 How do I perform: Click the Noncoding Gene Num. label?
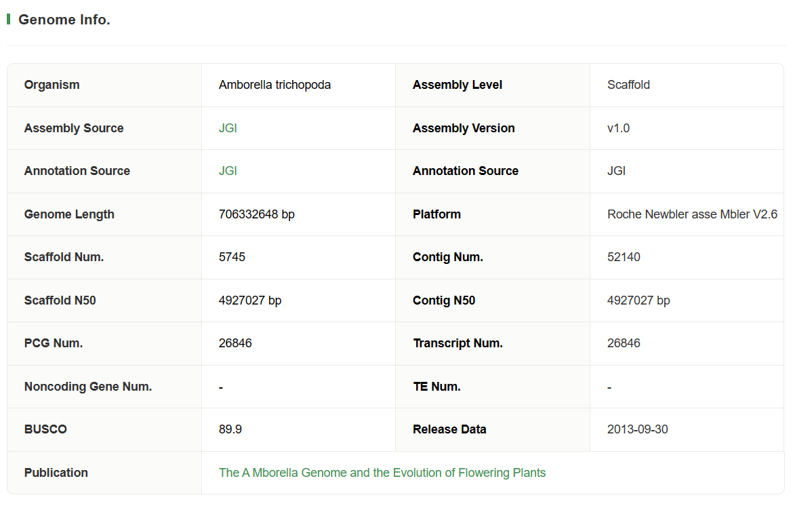(87, 387)
